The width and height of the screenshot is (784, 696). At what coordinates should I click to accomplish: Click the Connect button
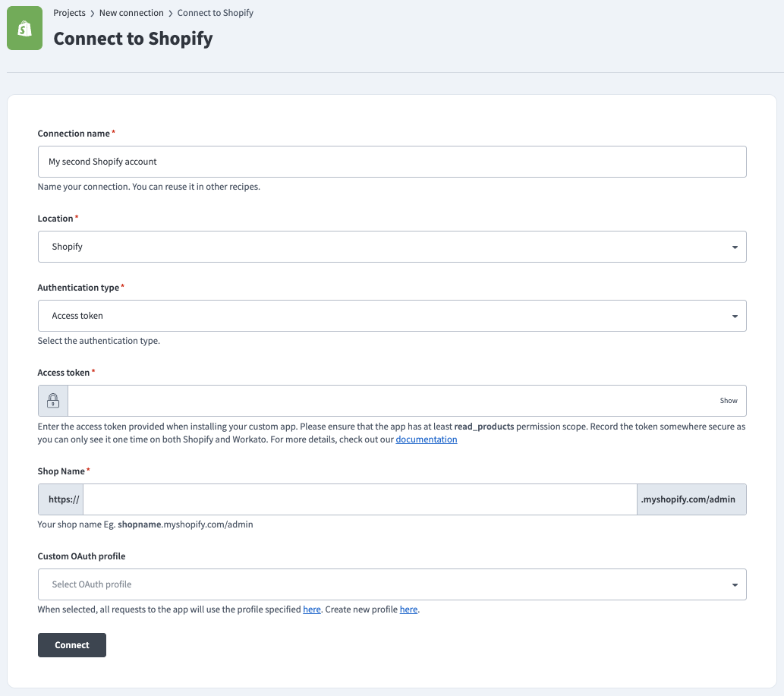coord(71,644)
